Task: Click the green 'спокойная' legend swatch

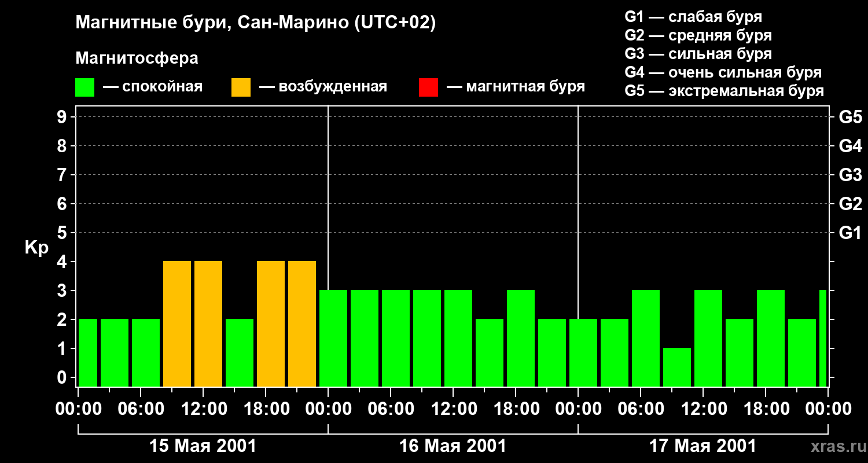Action: click(84, 87)
